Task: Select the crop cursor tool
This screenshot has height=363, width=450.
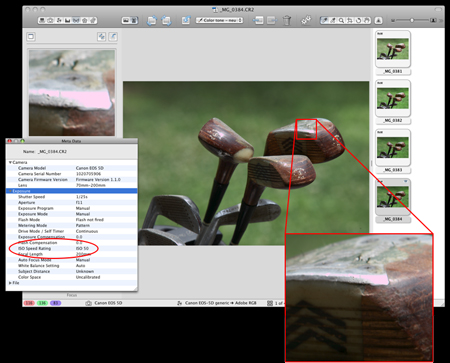Action: click(350, 21)
